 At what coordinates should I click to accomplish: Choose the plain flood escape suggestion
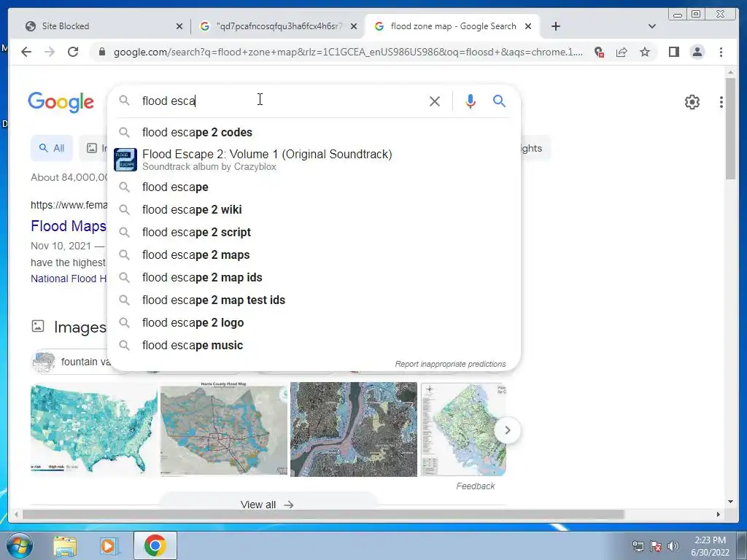[314, 187]
